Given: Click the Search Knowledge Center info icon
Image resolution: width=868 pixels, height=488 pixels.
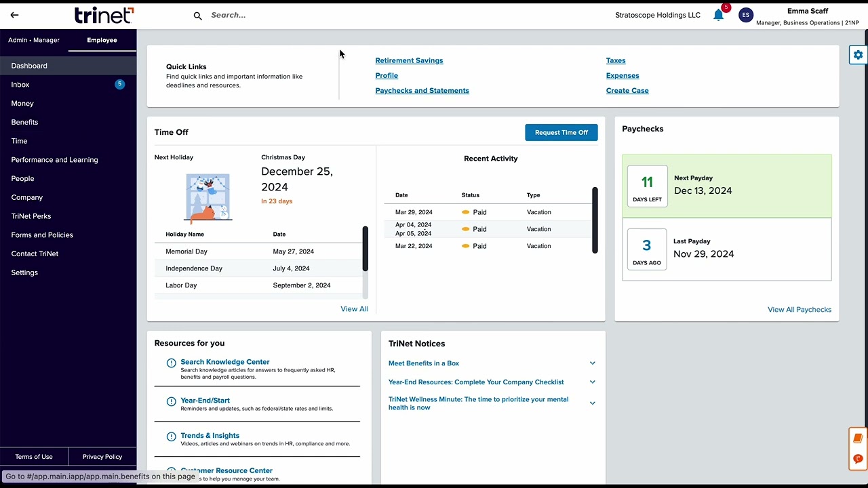Looking at the screenshot, I should [x=172, y=363].
